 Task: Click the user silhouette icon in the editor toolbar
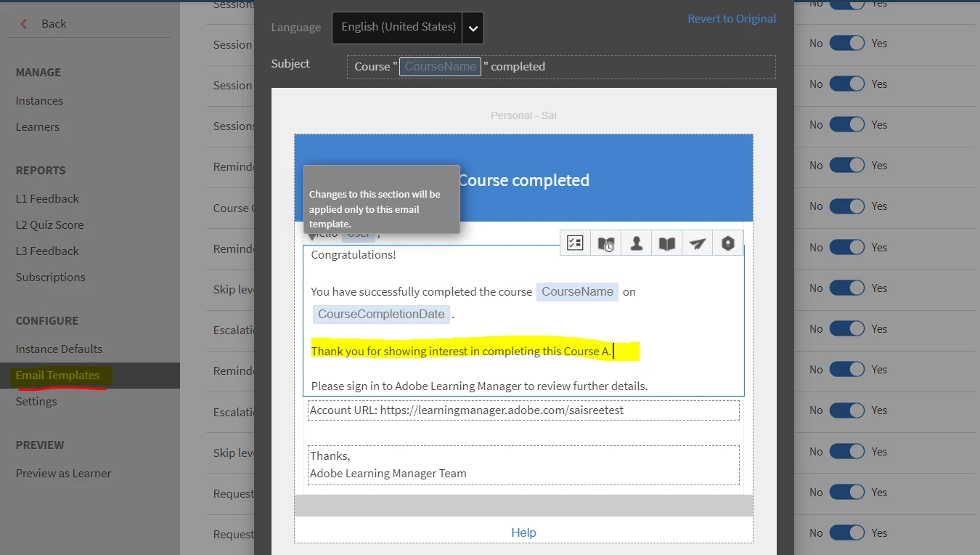click(x=637, y=243)
